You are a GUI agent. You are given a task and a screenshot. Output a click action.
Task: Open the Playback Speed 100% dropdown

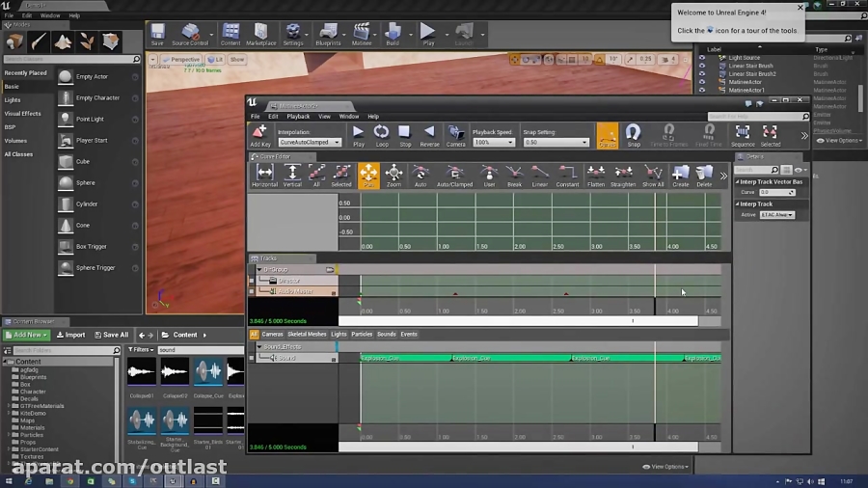493,142
